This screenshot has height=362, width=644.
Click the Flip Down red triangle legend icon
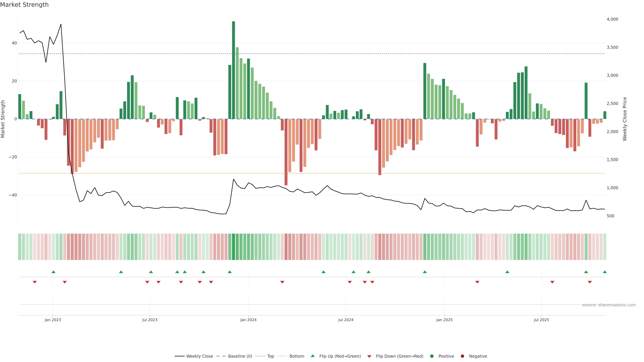point(369,356)
